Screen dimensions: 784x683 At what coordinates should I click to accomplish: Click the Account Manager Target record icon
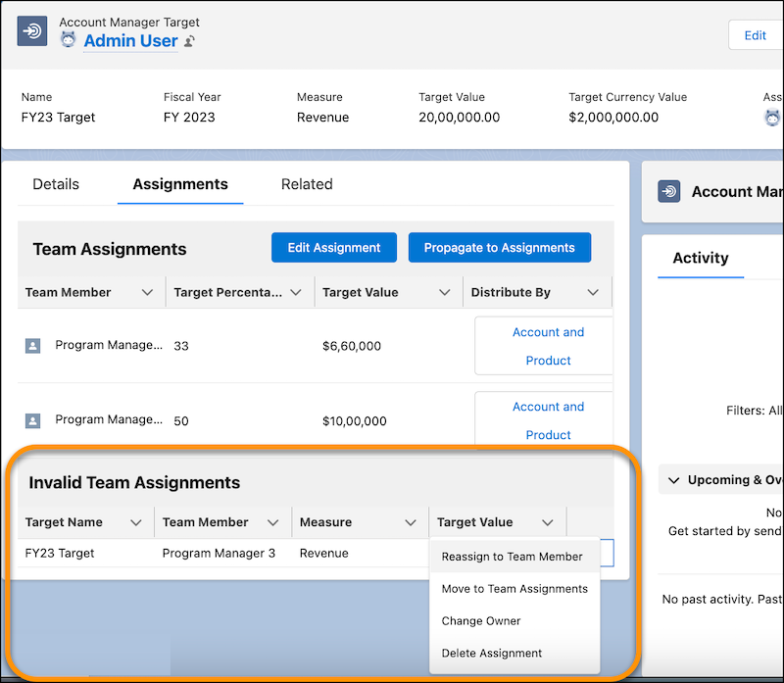(x=32, y=30)
